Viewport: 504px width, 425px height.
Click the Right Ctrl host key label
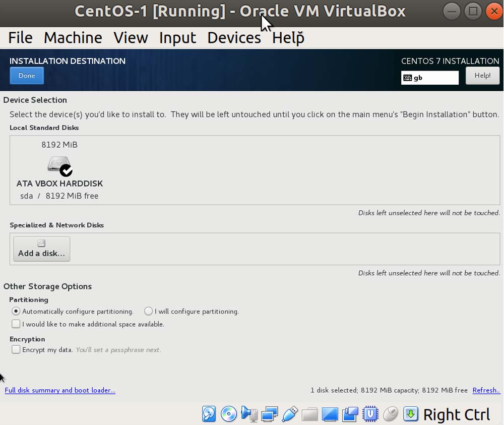[x=457, y=414]
